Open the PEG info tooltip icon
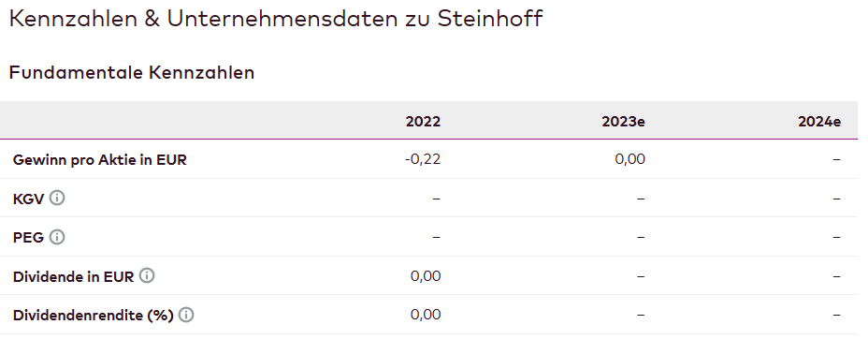868x354 pixels. 57,237
